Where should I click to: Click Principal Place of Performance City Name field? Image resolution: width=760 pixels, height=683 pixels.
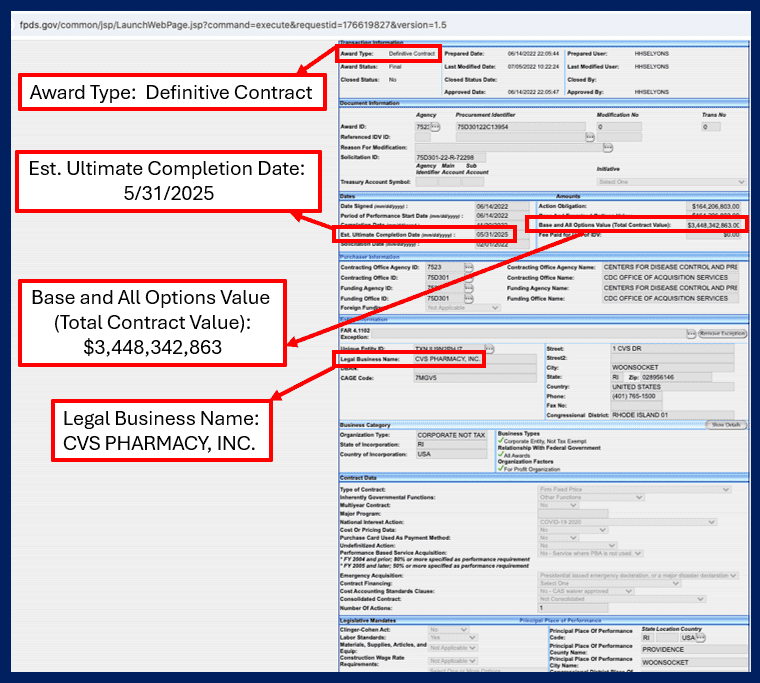click(694, 662)
